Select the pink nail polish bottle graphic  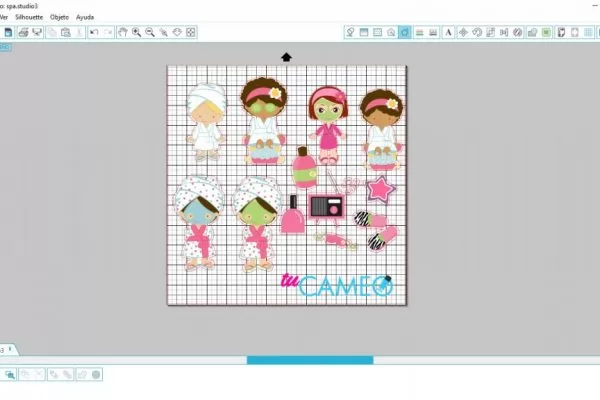click(x=293, y=214)
